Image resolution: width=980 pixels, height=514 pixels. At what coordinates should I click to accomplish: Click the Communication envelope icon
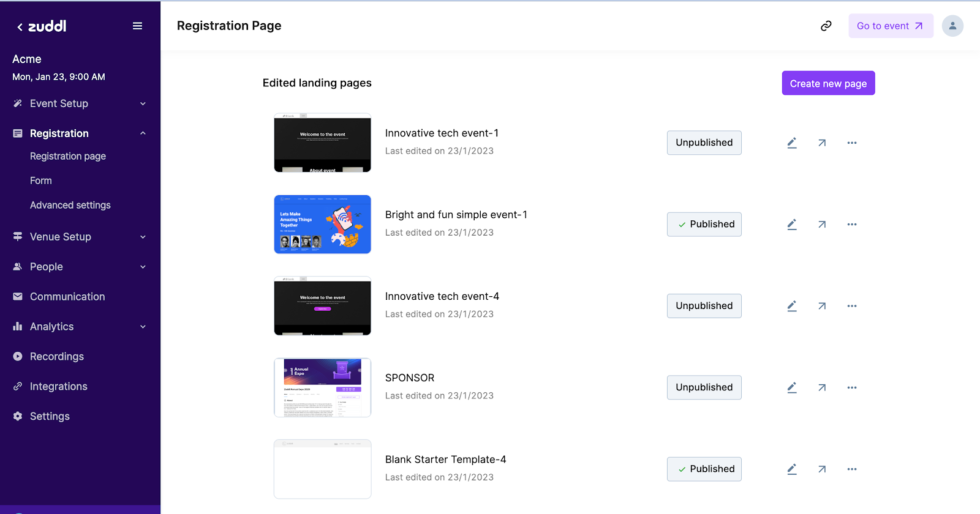pos(18,296)
